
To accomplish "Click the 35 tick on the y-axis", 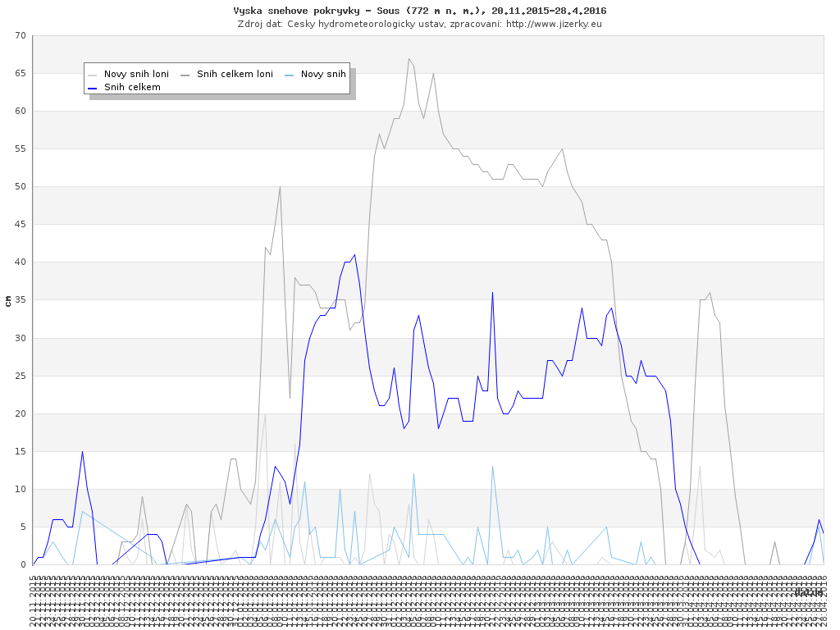I will click(x=21, y=300).
